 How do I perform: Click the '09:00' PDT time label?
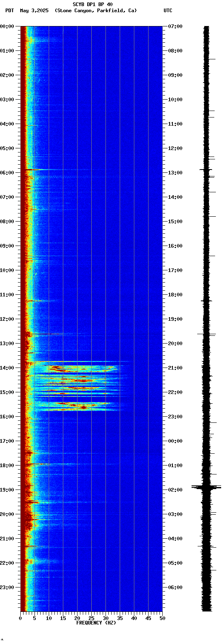[x=6, y=246]
